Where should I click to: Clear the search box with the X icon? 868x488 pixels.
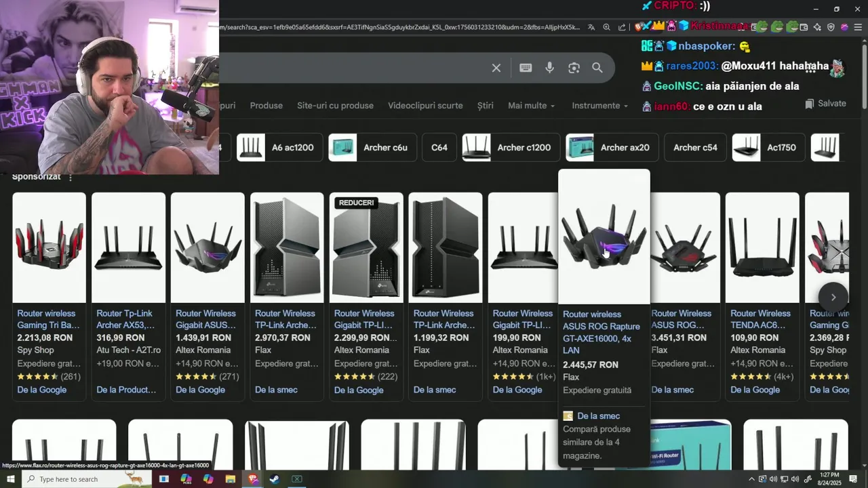496,68
